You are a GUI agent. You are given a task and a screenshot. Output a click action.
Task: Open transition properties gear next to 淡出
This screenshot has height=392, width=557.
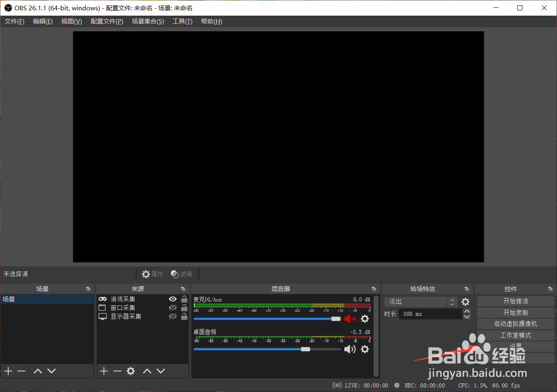click(x=465, y=302)
